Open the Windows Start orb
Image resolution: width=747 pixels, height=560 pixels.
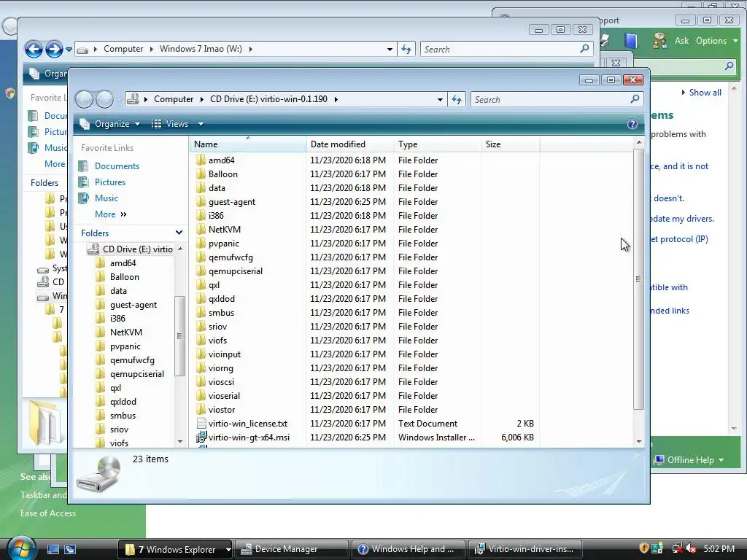click(21, 548)
